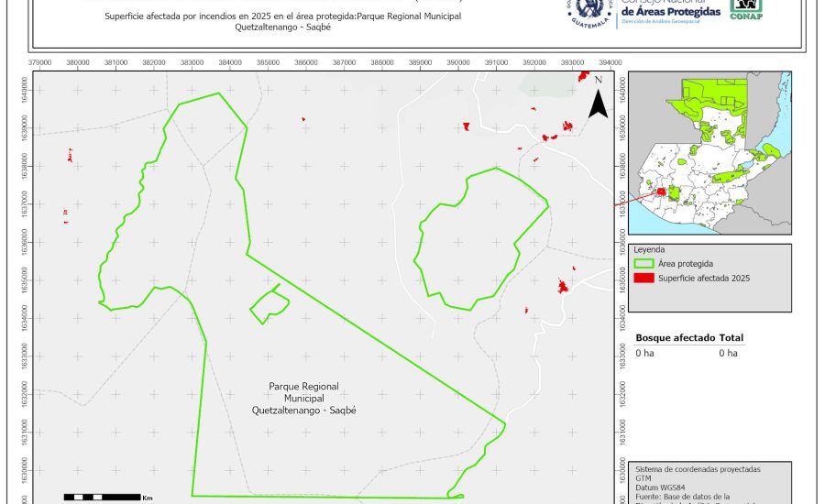Click the north arrow compass symbol
This screenshot has height=504, width=825.
[x=598, y=100]
